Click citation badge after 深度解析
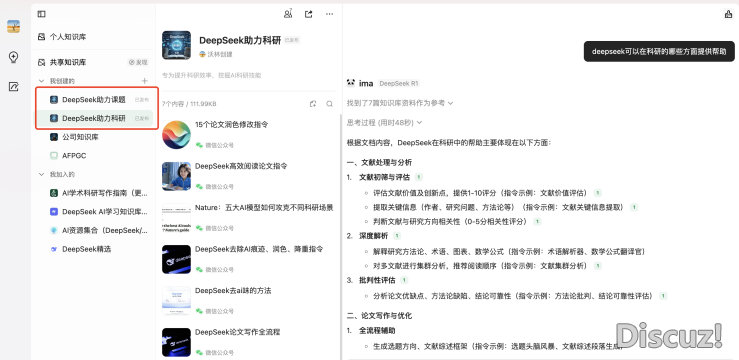Screen dimensions: 739x360 [x=397, y=236]
